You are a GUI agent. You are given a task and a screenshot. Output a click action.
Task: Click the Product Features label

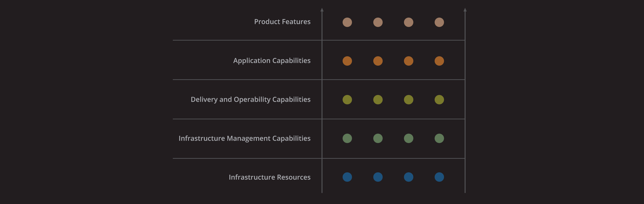pyautogui.click(x=282, y=22)
